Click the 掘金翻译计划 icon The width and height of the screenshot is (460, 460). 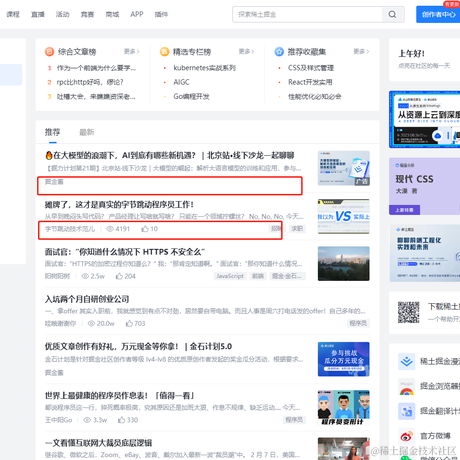pyautogui.click(x=407, y=411)
